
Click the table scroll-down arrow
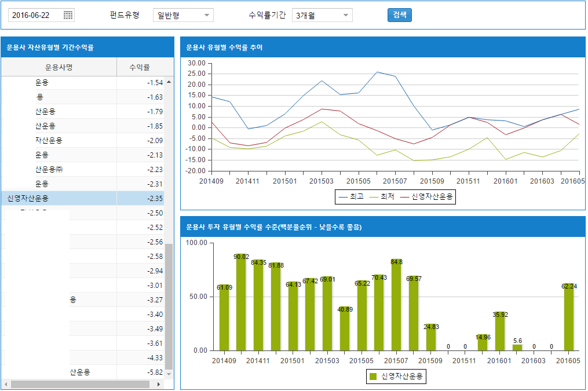[169, 374]
